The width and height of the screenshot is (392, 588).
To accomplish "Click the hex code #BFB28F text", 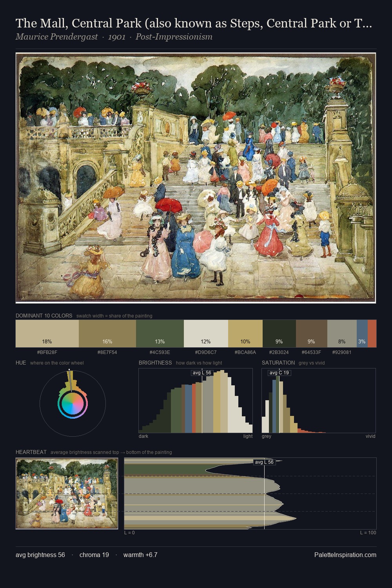I will [47, 352].
